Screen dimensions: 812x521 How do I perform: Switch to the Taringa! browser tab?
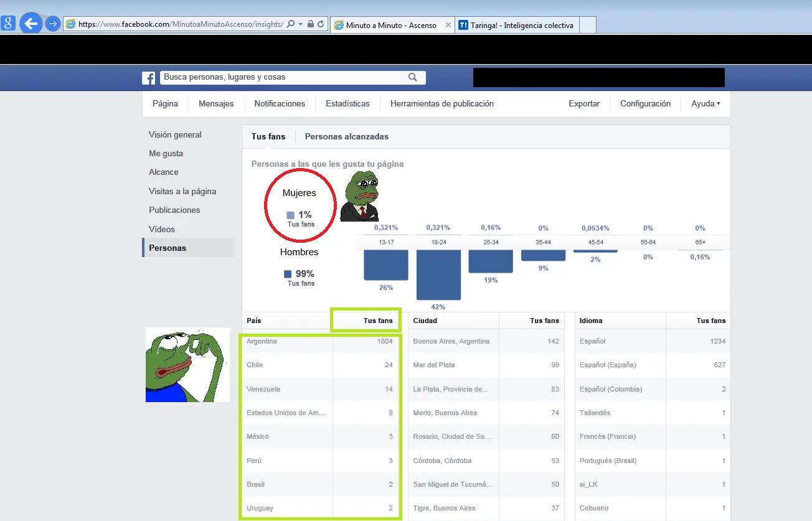516,26
